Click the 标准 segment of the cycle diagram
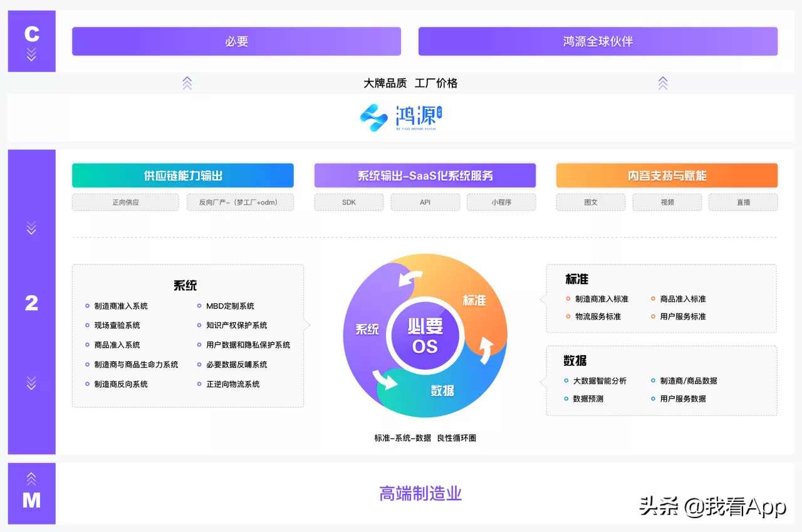The width and height of the screenshot is (802, 532). pyautogui.click(x=474, y=301)
